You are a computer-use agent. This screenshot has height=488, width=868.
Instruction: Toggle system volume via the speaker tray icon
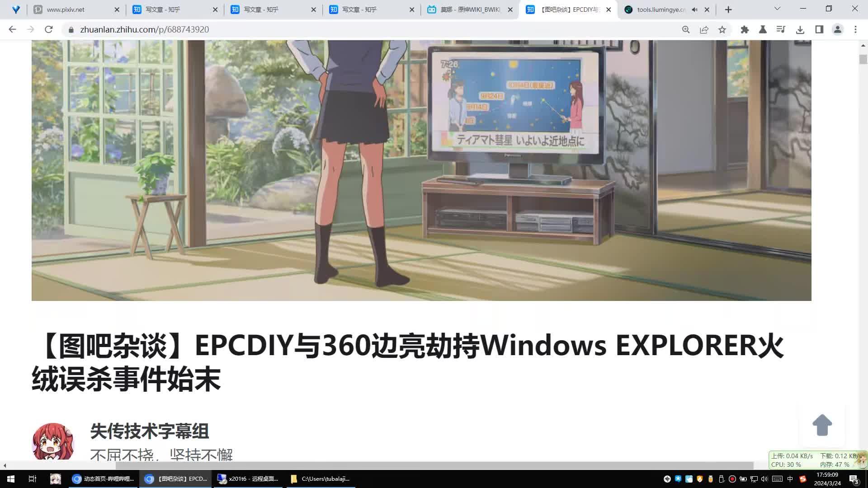[x=764, y=479]
